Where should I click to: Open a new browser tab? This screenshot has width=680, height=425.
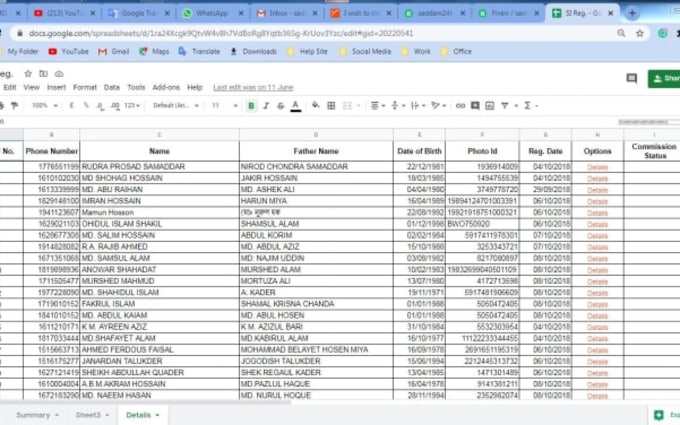coord(632,13)
